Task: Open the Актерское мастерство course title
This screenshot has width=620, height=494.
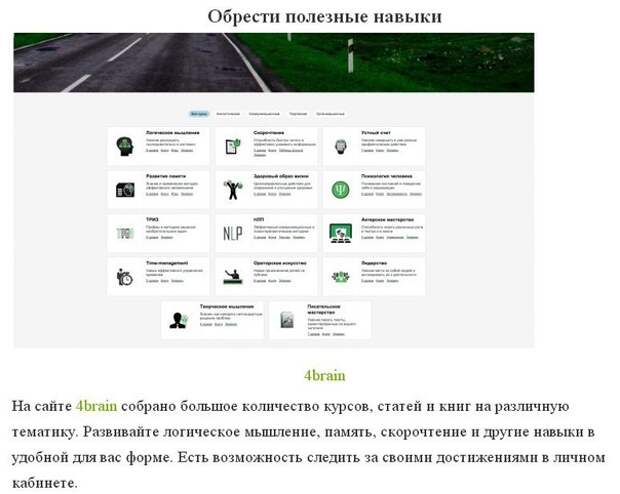Action: [388, 220]
